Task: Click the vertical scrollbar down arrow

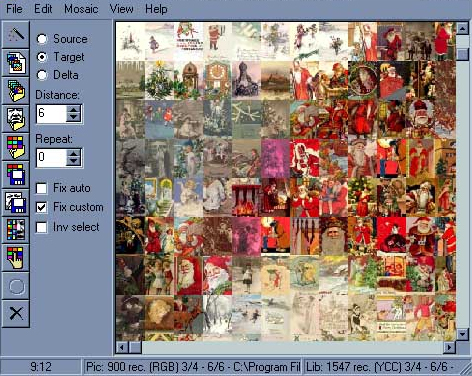Action: [462, 334]
